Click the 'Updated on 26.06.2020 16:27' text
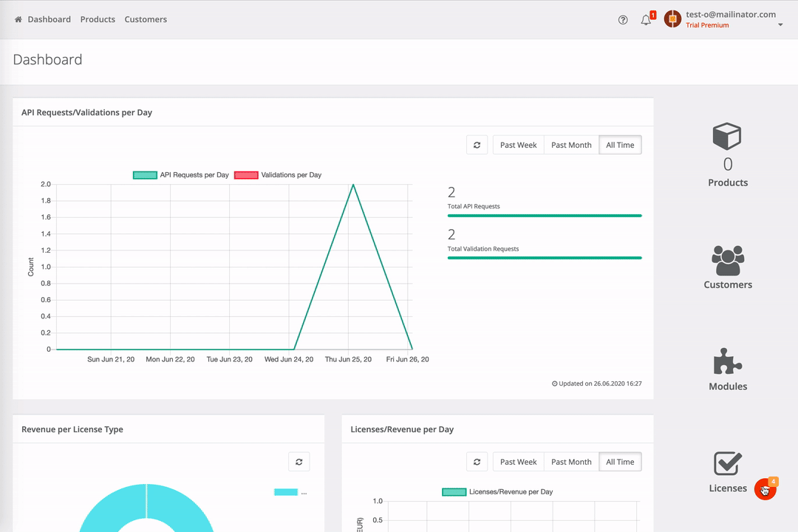 click(596, 383)
